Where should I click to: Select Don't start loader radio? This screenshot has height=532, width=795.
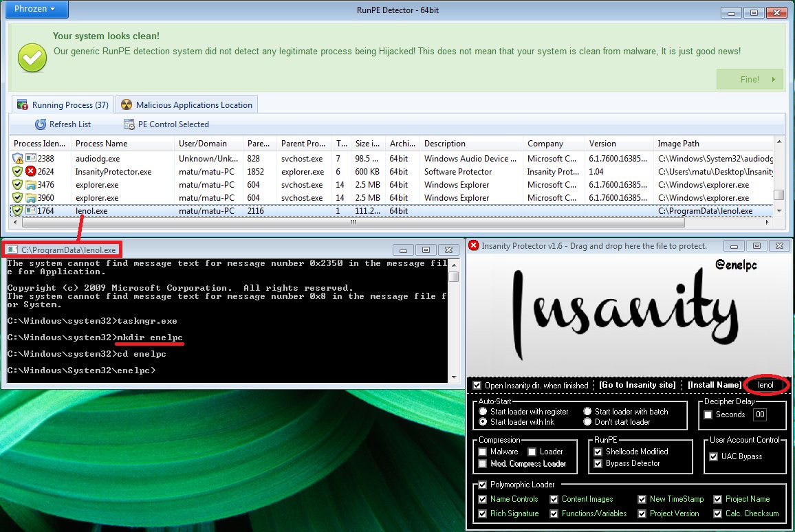coord(587,421)
